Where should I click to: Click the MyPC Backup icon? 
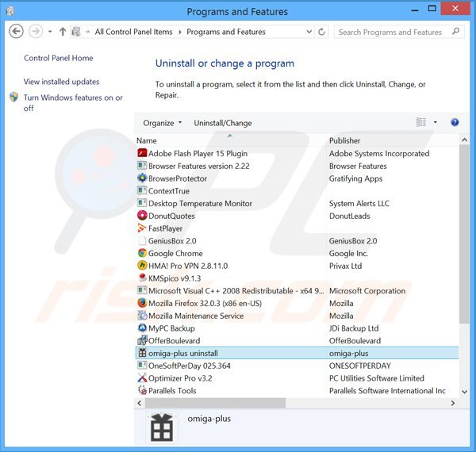click(142, 328)
